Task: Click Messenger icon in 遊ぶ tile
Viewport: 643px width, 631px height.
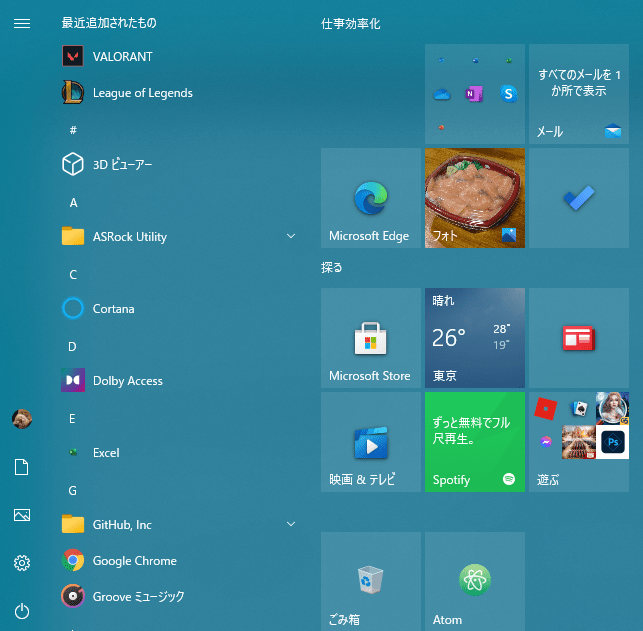Action: [x=546, y=442]
